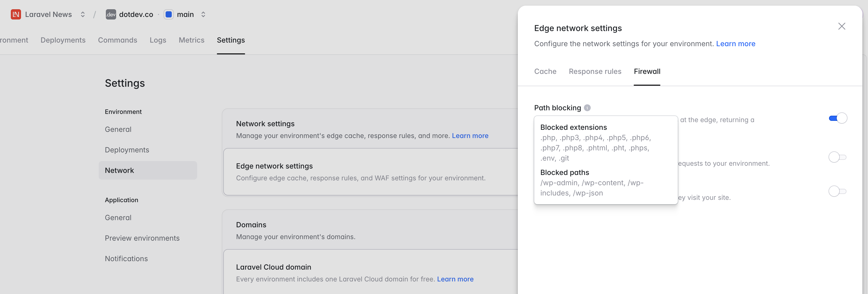Switch to the Response rules tab
Viewport: 868px width, 294px height.
[x=595, y=72]
